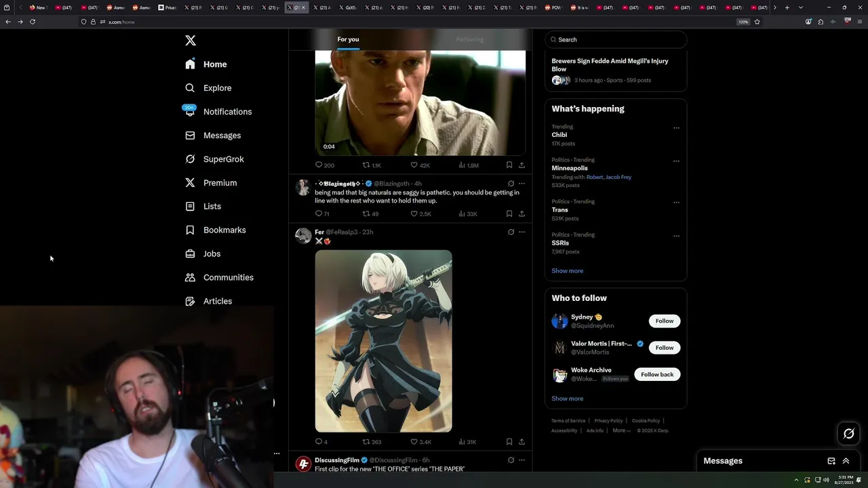Open Notifications with the 20+ badge
This screenshot has width=868, height=488.
(218, 112)
